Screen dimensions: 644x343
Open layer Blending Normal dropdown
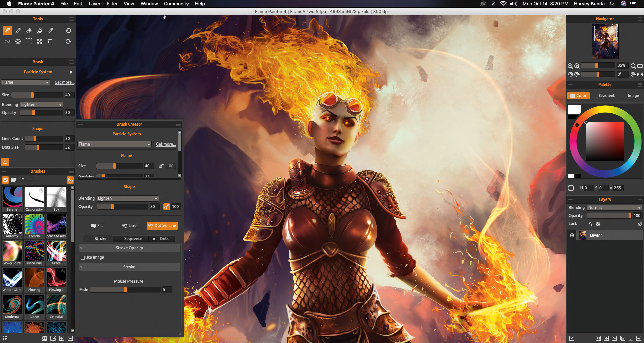click(614, 208)
